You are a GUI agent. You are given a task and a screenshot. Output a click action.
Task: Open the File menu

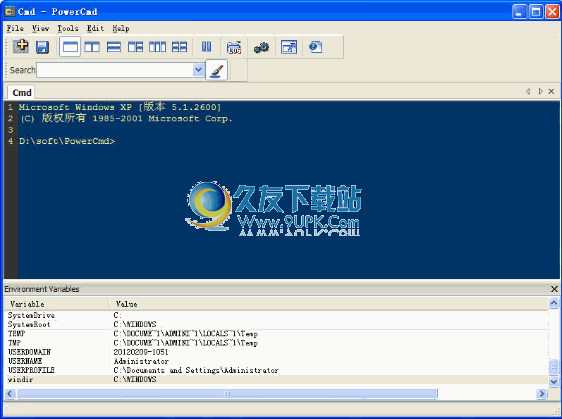tap(15, 28)
